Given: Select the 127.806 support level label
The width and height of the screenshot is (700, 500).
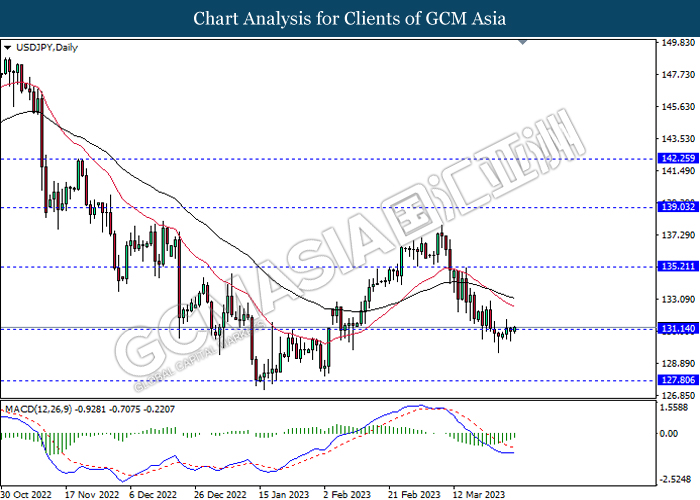Looking at the screenshot, I should [x=678, y=380].
